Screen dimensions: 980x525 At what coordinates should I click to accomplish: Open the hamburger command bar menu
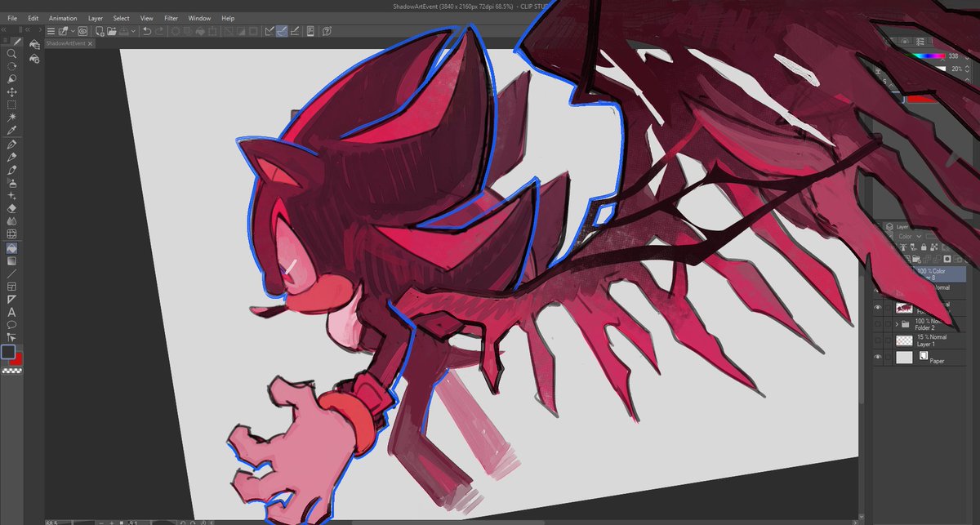[51, 31]
